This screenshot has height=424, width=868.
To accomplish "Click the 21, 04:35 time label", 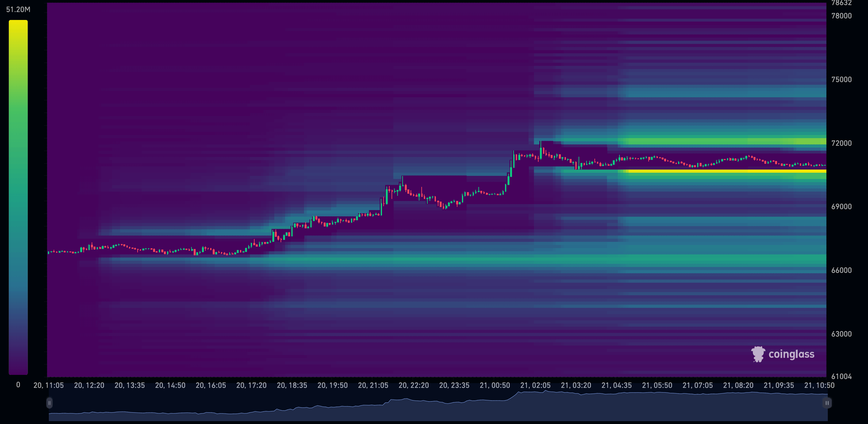I will [617, 385].
